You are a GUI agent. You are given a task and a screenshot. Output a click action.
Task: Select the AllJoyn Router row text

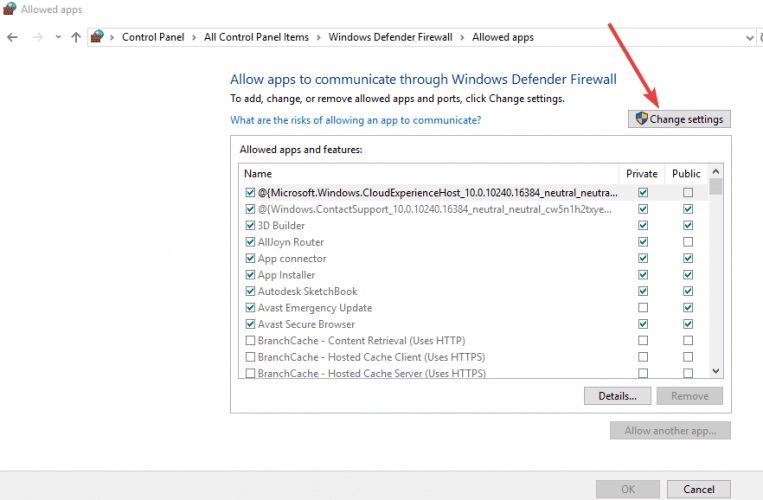click(x=291, y=242)
